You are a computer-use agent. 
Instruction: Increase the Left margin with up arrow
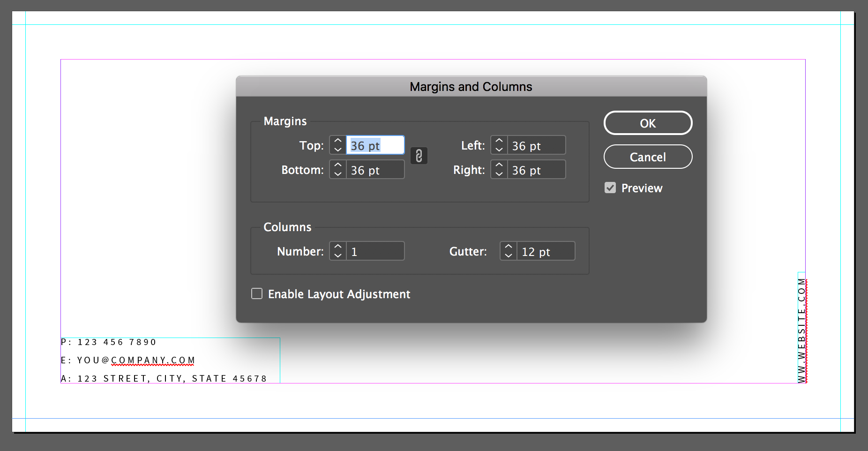[499, 141]
